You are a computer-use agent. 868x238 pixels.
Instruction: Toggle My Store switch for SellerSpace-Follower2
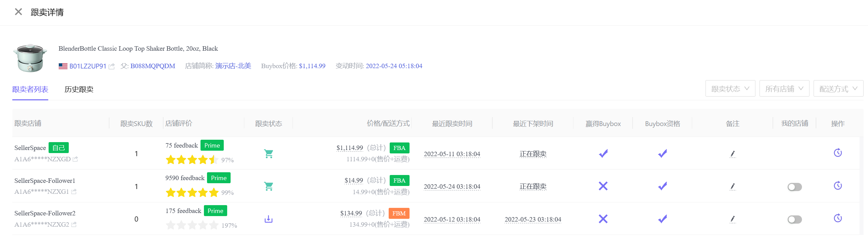[794, 220]
